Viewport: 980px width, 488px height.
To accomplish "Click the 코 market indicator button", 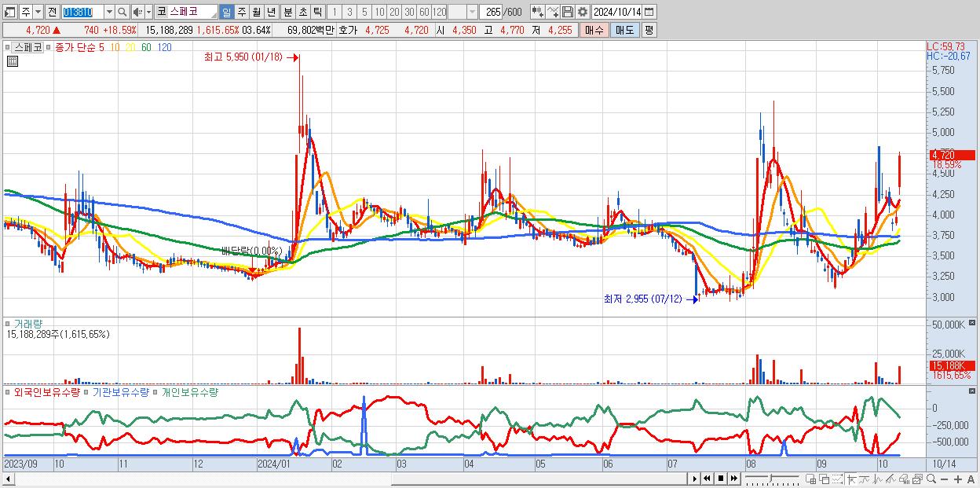I will click(161, 12).
